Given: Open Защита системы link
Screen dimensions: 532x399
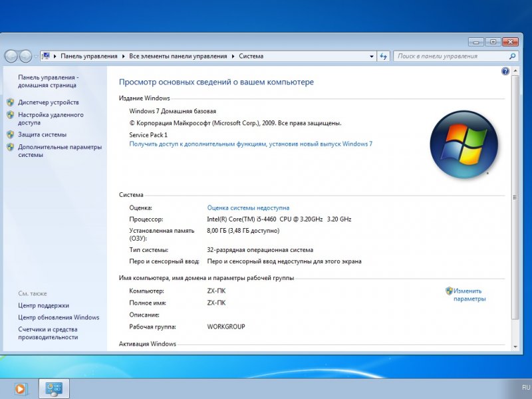Looking at the screenshot, I should (x=43, y=135).
